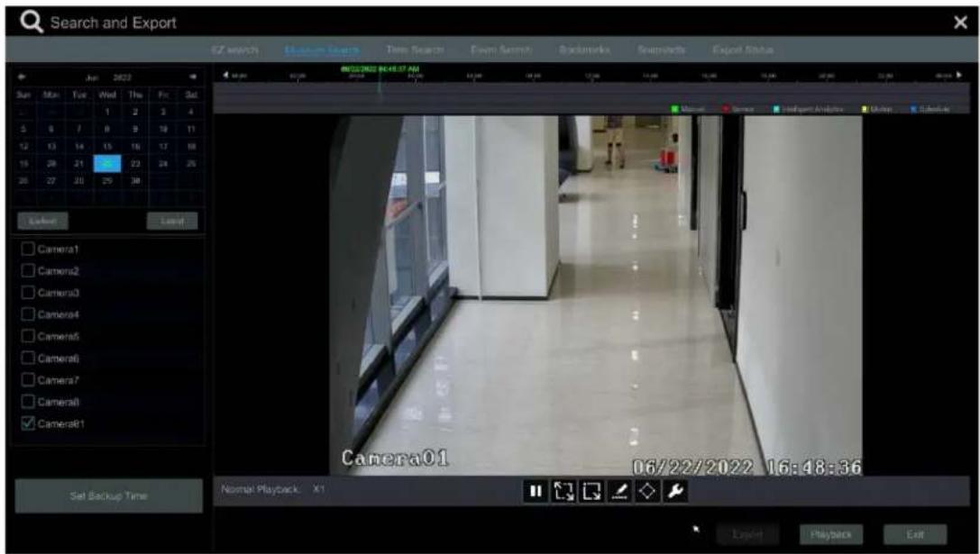Click the diagonal-arrows icon next to pause
Screen dimensions: 980x554
[x=563, y=492]
